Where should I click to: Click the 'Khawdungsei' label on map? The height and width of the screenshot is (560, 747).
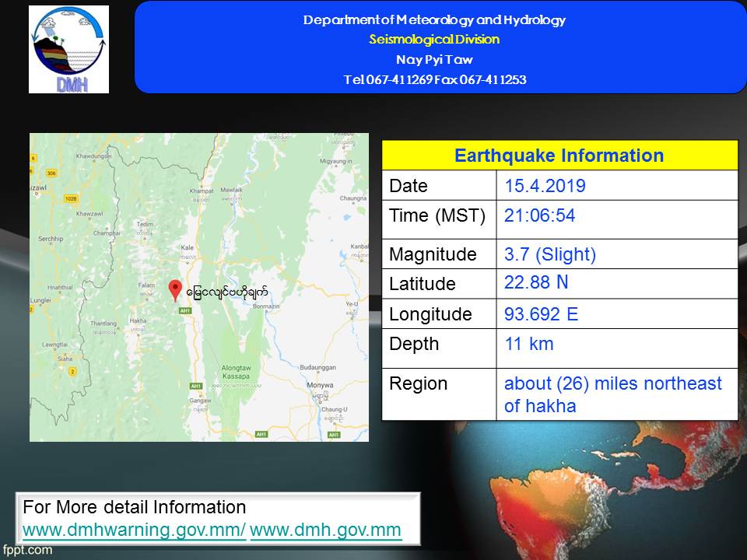point(94,156)
